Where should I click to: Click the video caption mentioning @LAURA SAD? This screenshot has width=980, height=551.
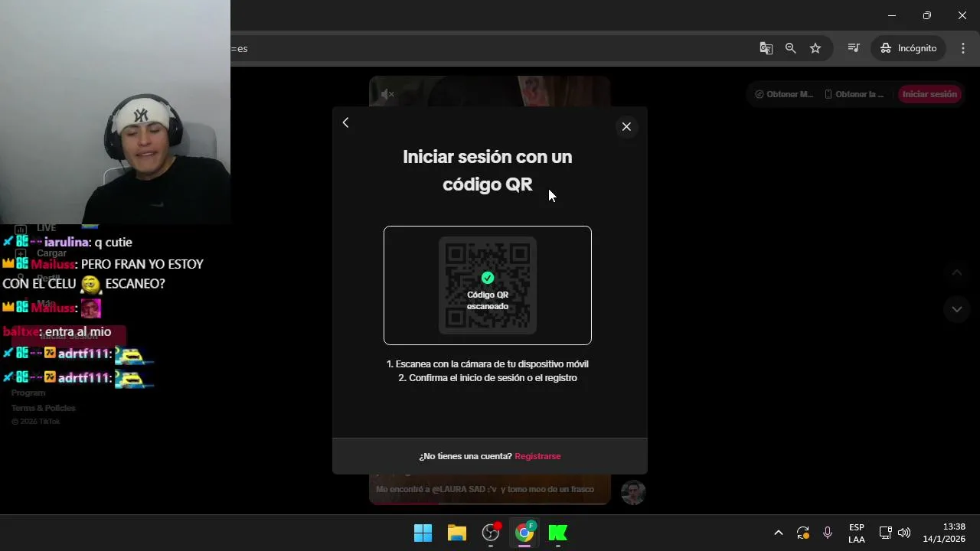tap(485, 489)
